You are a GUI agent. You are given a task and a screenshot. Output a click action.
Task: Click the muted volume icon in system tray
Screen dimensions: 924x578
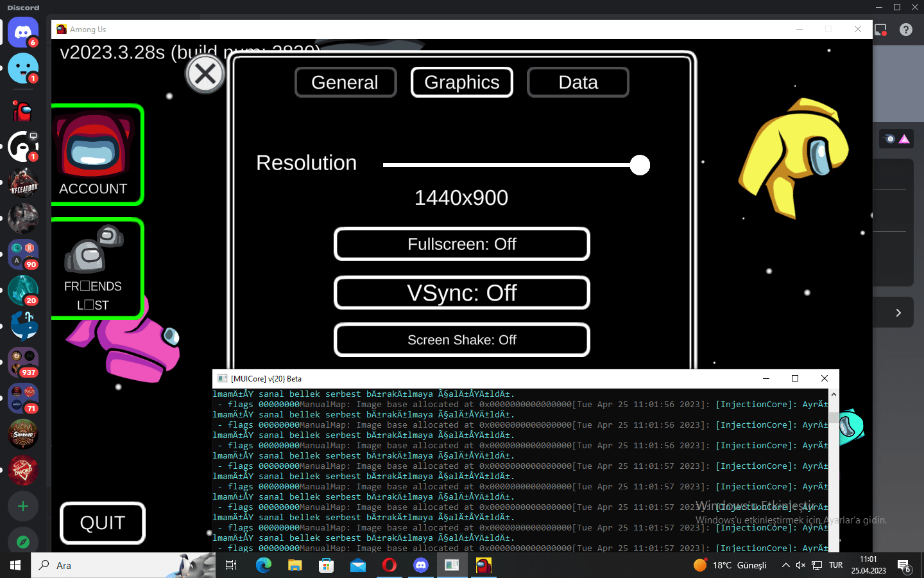[801, 565]
